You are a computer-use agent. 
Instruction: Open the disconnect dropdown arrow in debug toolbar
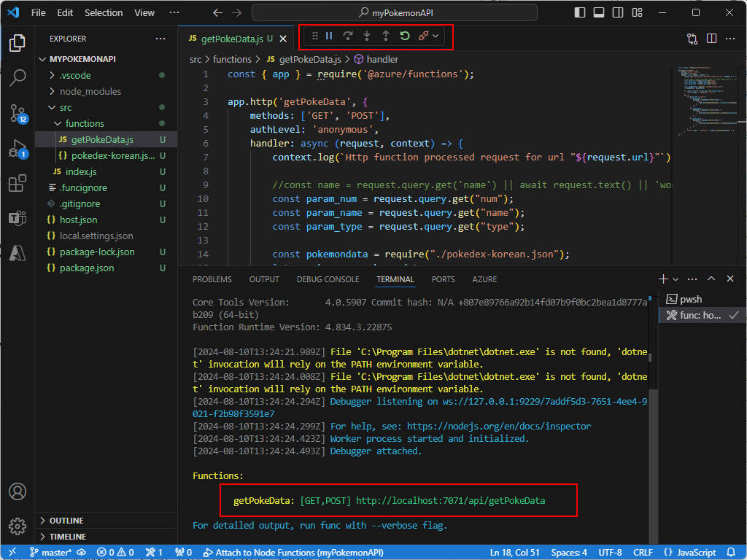point(436,36)
